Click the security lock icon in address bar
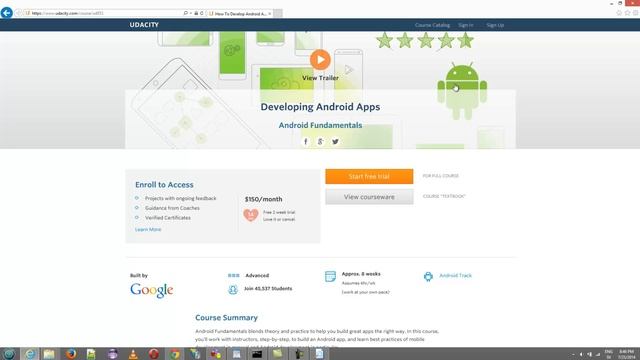Image resolution: width=640 pixels, height=360 pixels. coord(196,13)
